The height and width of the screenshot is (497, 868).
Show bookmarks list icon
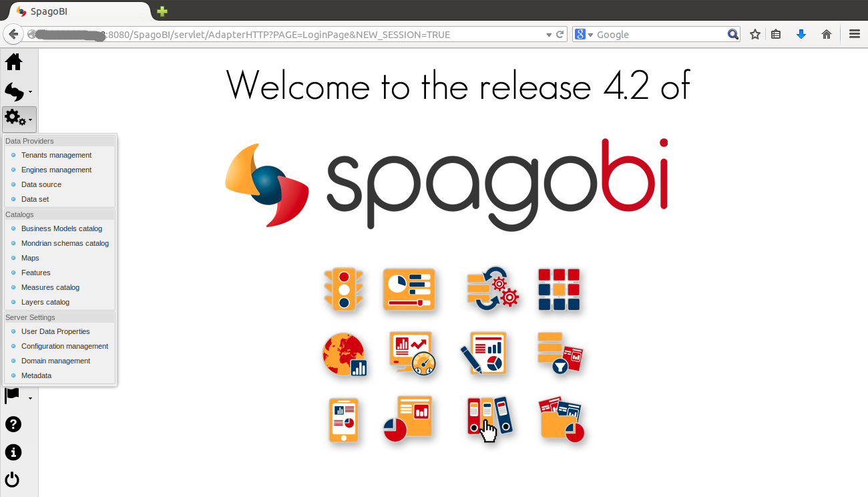pos(776,34)
